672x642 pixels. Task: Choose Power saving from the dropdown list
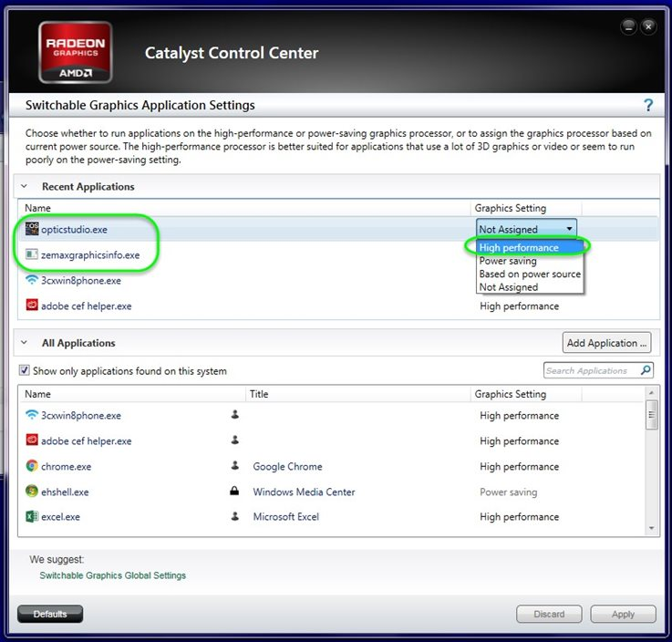click(530, 261)
